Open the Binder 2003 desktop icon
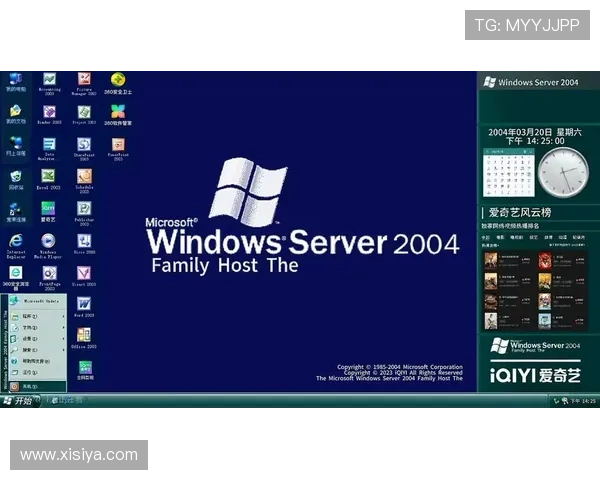600x480 pixels. pos(49,115)
